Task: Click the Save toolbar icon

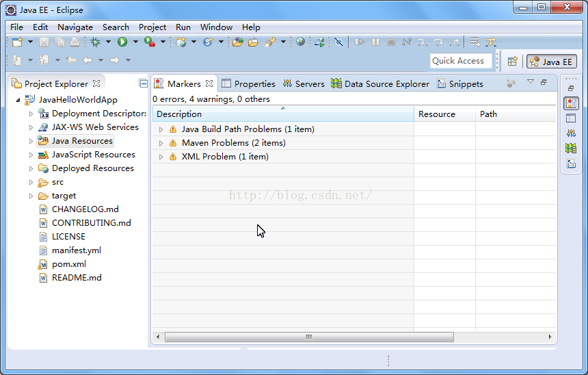Action: [x=44, y=42]
